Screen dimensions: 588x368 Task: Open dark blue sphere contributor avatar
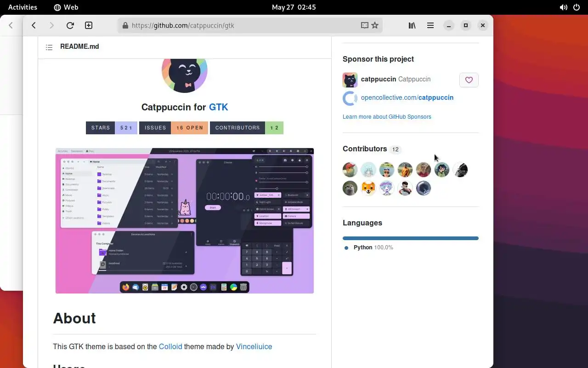(x=424, y=188)
